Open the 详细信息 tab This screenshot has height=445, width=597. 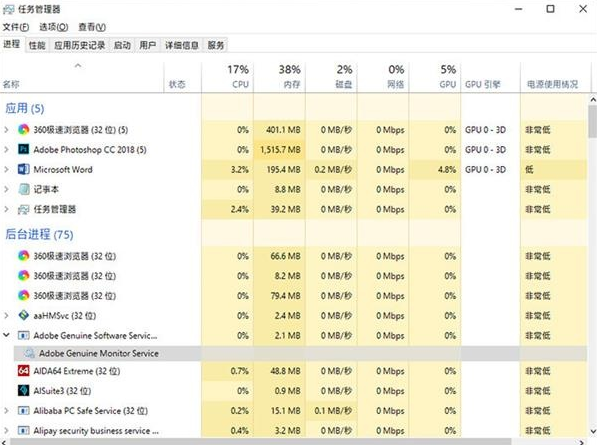(182, 45)
